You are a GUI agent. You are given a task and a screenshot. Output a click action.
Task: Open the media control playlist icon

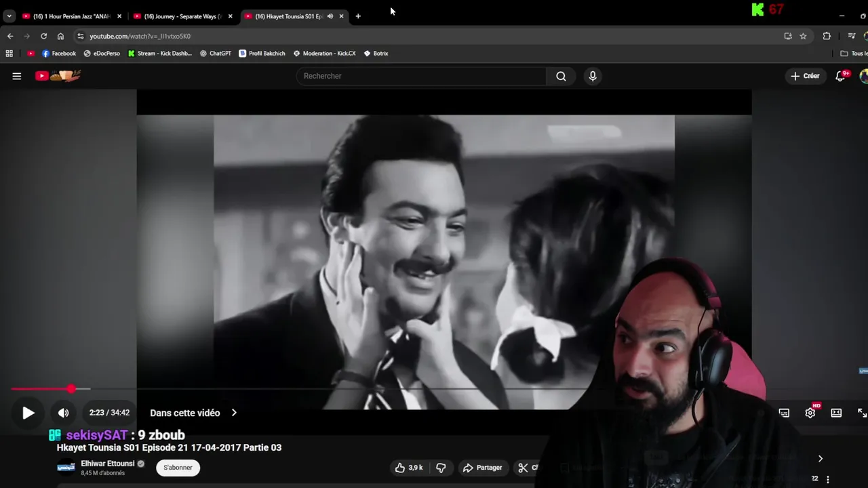[x=852, y=36]
